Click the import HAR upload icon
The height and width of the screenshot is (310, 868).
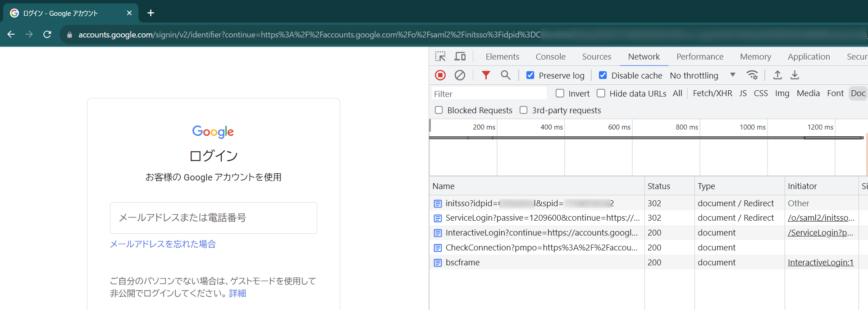(777, 75)
